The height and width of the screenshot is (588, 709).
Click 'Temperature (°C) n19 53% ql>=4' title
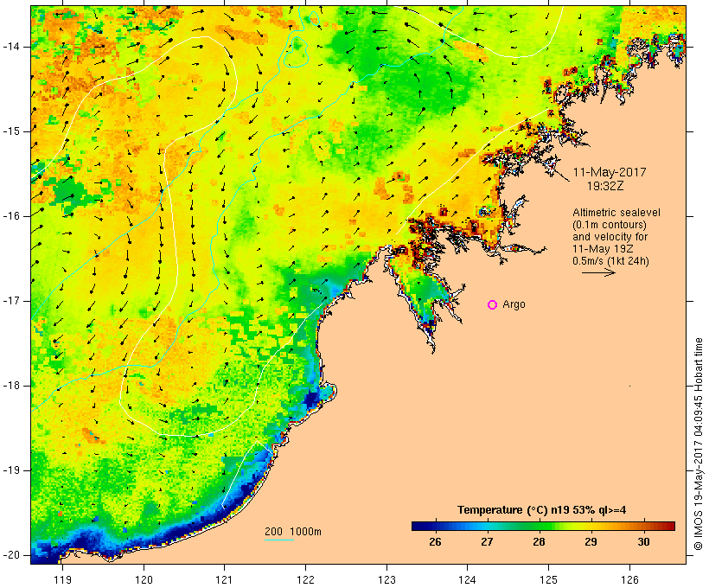pyautogui.click(x=542, y=510)
